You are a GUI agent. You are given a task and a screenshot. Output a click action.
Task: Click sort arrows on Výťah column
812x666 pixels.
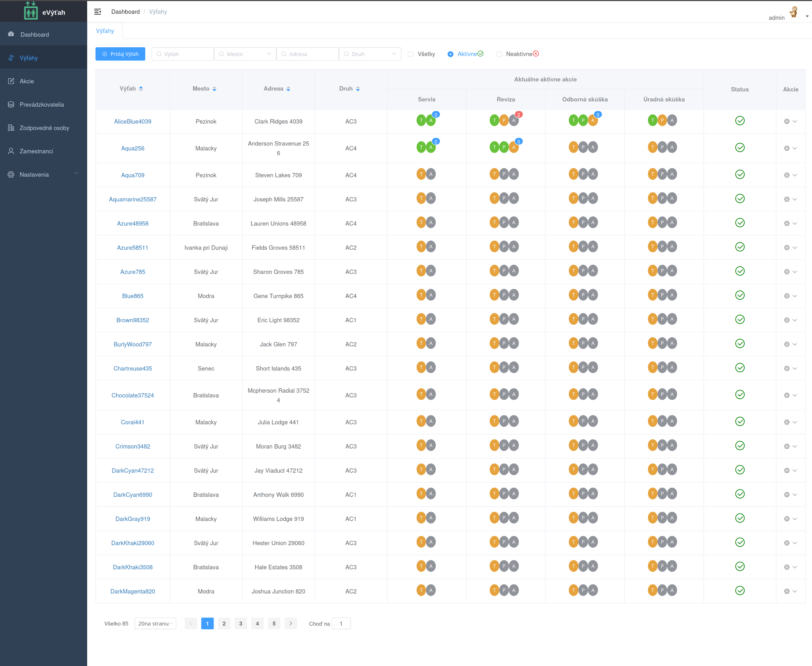[x=141, y=89]
